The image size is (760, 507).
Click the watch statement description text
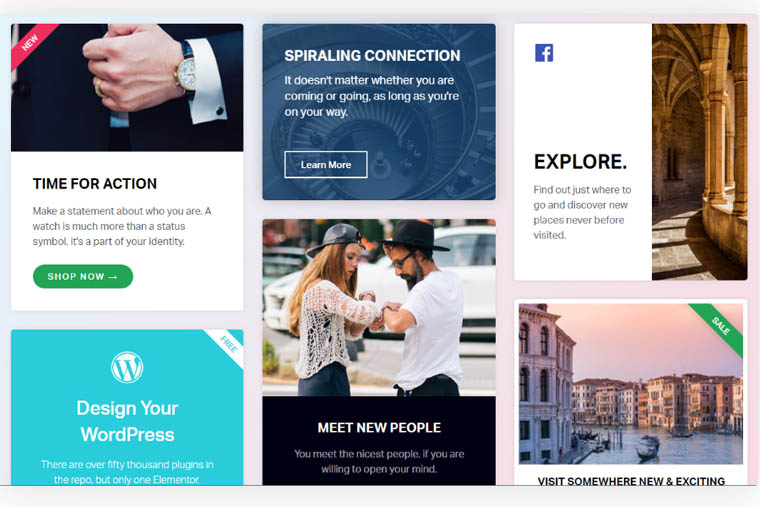(122, 226)
